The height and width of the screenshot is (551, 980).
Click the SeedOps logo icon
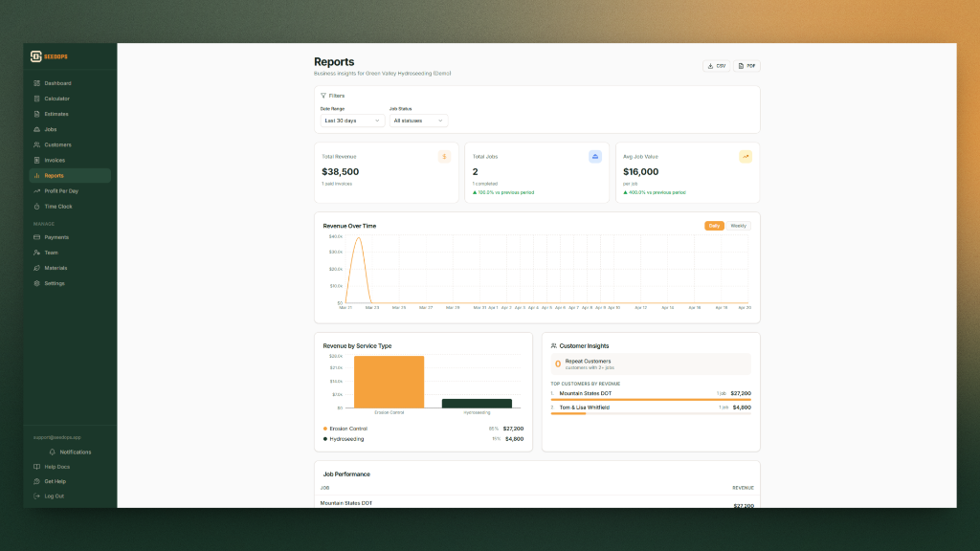35,56
